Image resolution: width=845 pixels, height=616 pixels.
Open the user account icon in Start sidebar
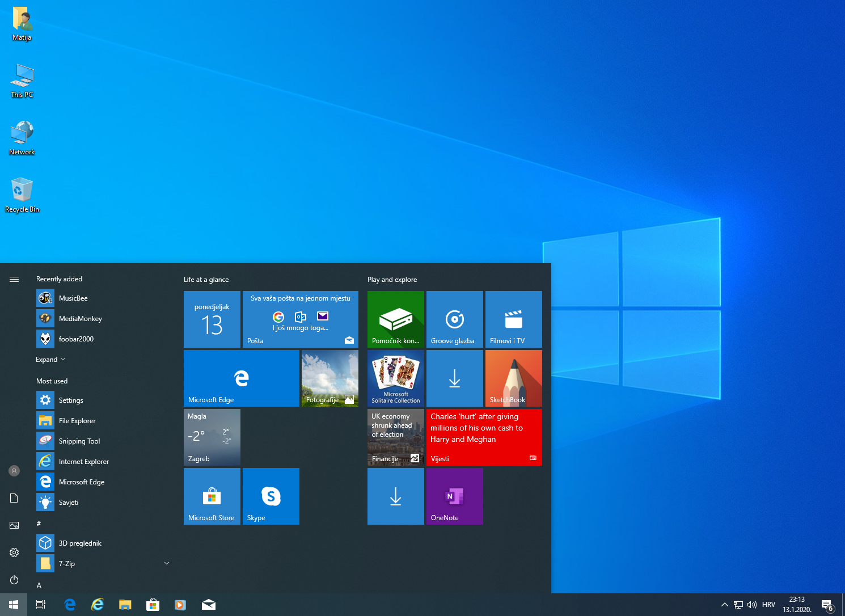(x=14, y=471)
